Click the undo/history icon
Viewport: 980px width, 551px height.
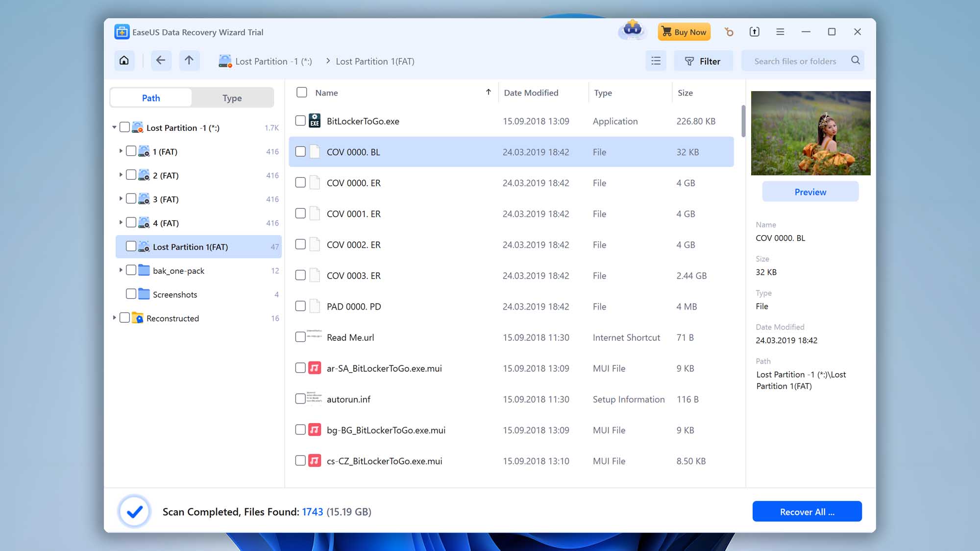pos(729,32)
